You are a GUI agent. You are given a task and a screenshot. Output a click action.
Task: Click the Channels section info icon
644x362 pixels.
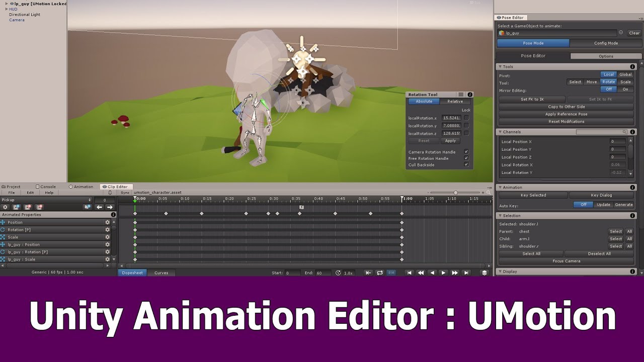(x=633, y=132)
